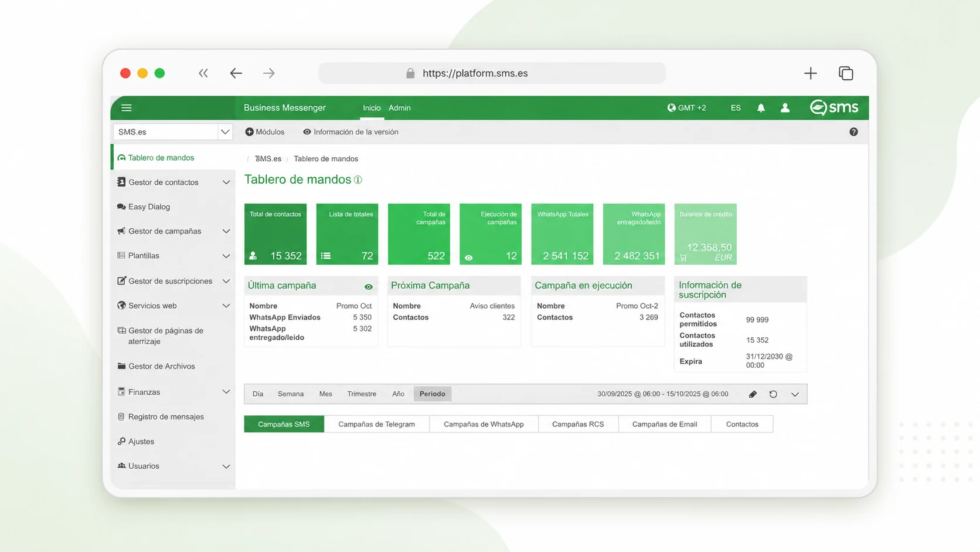Click the notifications bell icon
The width and height of the screenshot is (980, 552).
click(x=761, y=108)
